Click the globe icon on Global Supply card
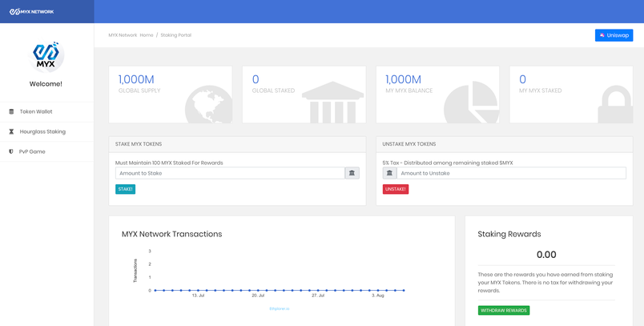 click(208, 104)
